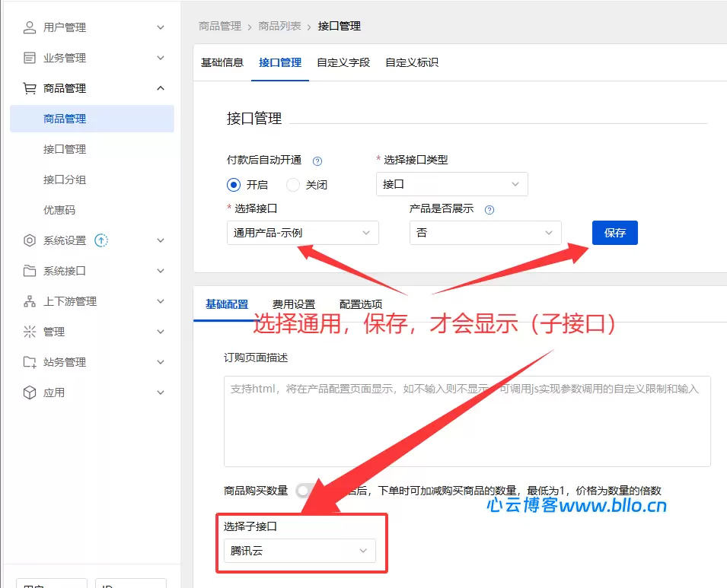Switch to the 费用设置 tab

294,304
